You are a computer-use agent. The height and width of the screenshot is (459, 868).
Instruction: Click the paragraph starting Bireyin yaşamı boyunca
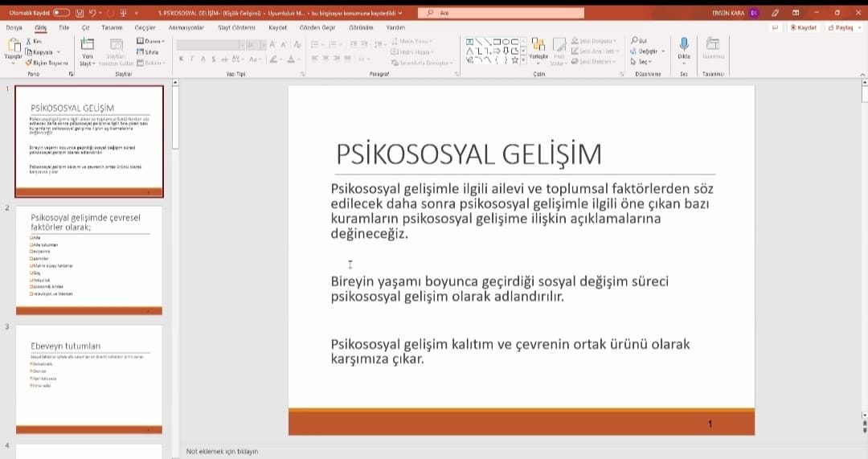pos(500,289)
